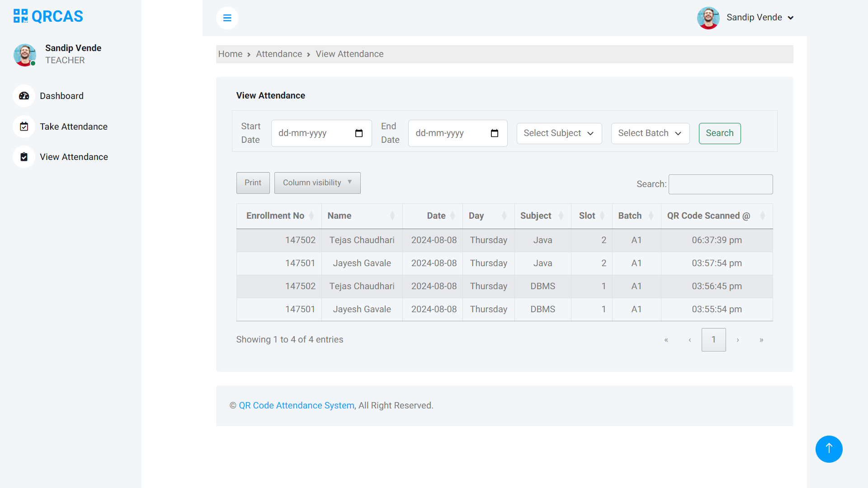Open the End Date calendar picker icon

495,133
